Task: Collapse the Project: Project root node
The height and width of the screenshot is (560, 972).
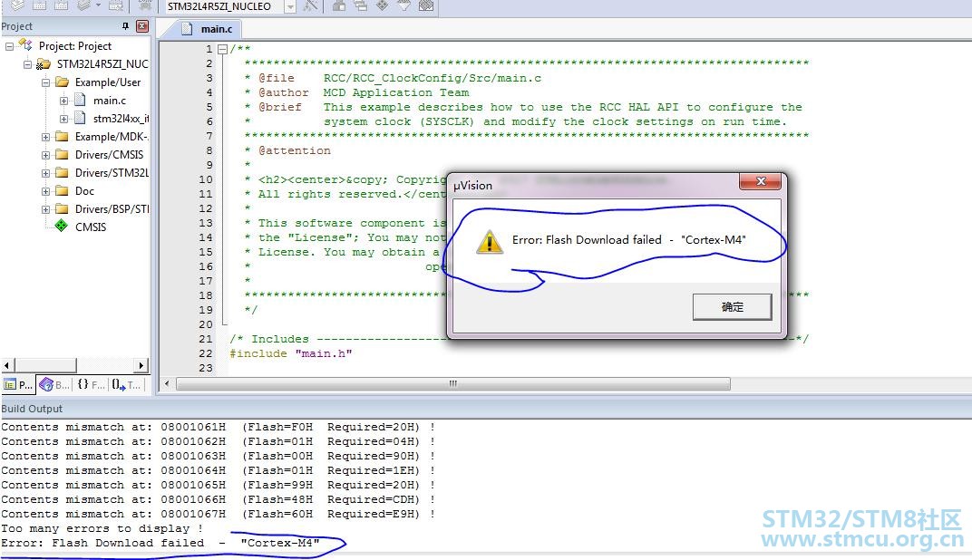Action: click(x=9, y=46)
